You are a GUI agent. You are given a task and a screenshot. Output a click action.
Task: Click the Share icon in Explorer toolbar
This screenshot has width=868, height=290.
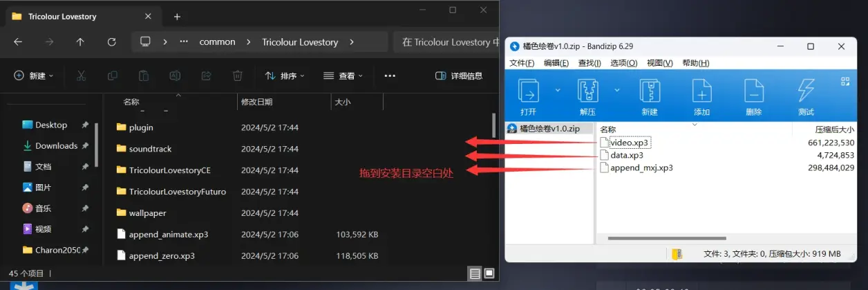click(x=206, y=75)
